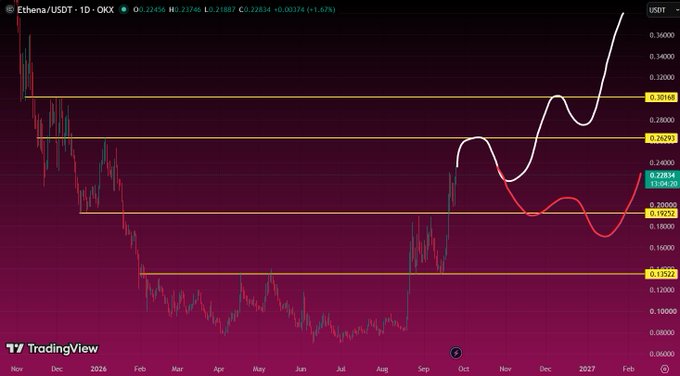Click the Aug label on time axis
Viewport: 680px width, 376px height.
click(x=382, y=369)
